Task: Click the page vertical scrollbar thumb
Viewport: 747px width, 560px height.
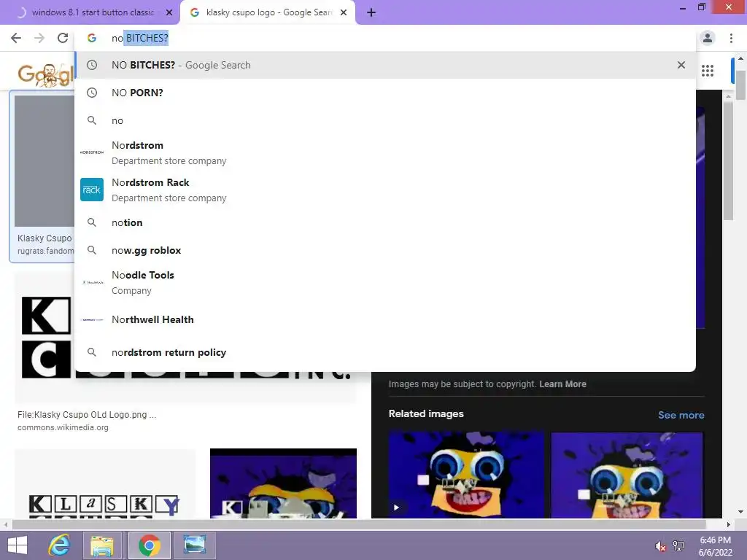Action: pyautogui.click(x=740, y=85)
